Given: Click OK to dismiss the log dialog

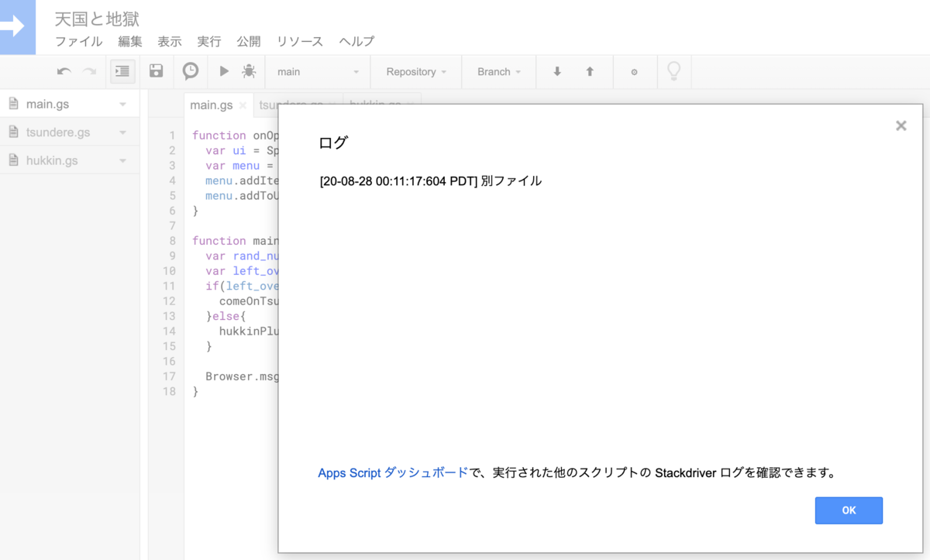Looking at the screenshot, I should [x=849, y=510].
